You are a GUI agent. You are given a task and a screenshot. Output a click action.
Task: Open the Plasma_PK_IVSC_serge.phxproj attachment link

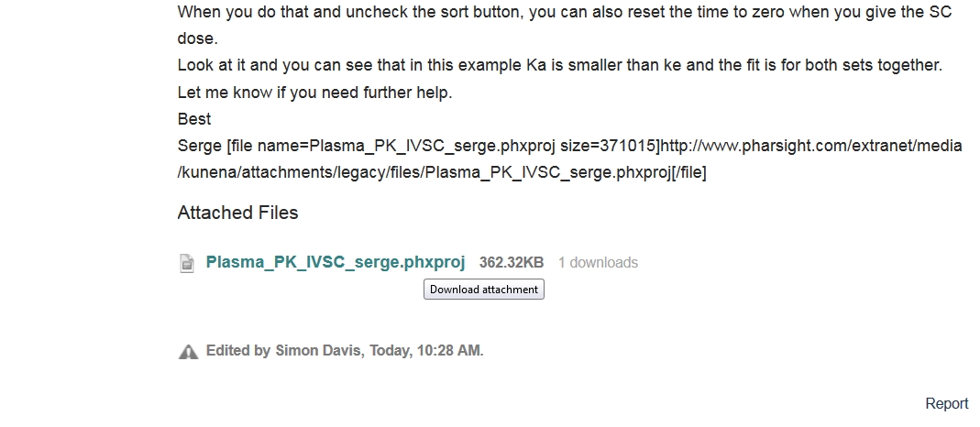[x=336, y=262]
